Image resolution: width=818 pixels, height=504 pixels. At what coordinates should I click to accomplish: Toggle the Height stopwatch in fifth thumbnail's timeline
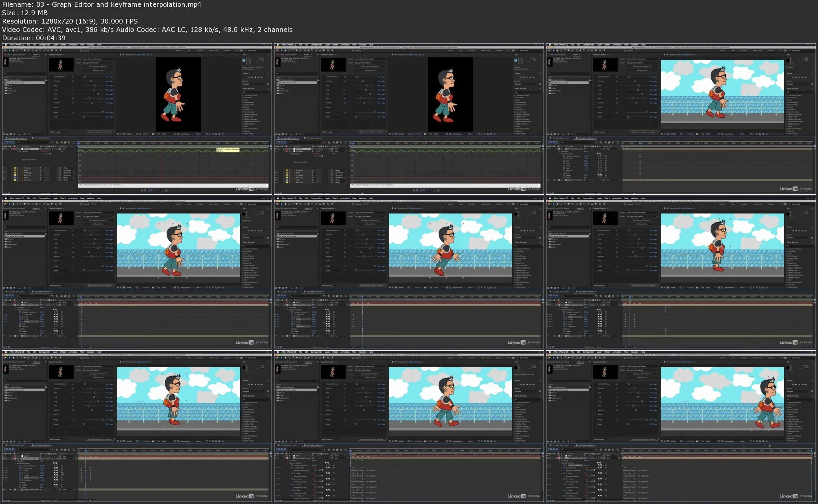pyautogui.click(x=292, y=331)
